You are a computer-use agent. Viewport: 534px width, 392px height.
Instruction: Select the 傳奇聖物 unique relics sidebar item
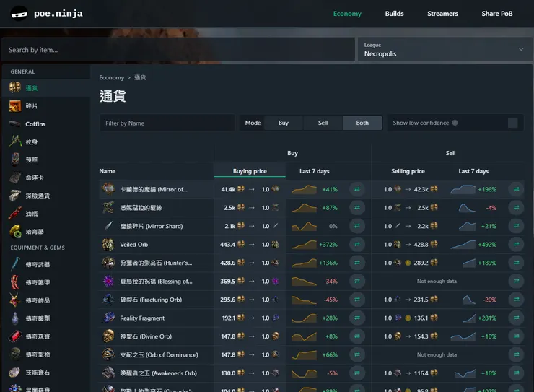click(46, 354)
